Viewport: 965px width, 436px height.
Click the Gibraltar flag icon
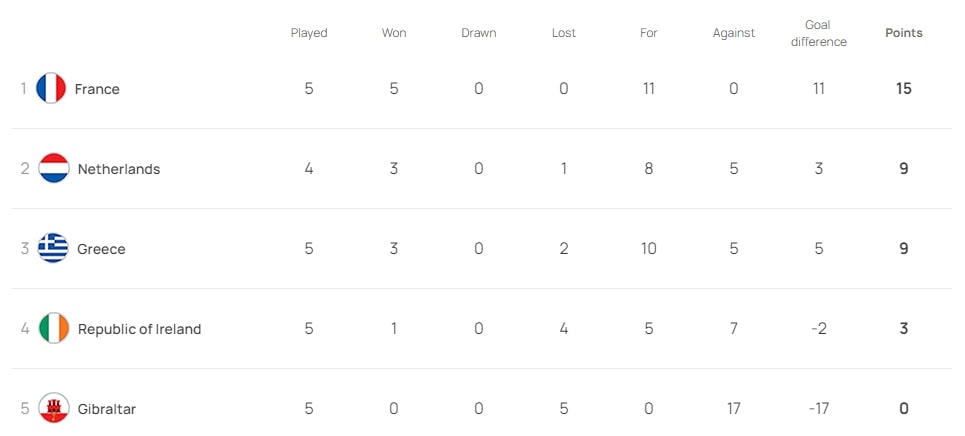pos(53,408)
